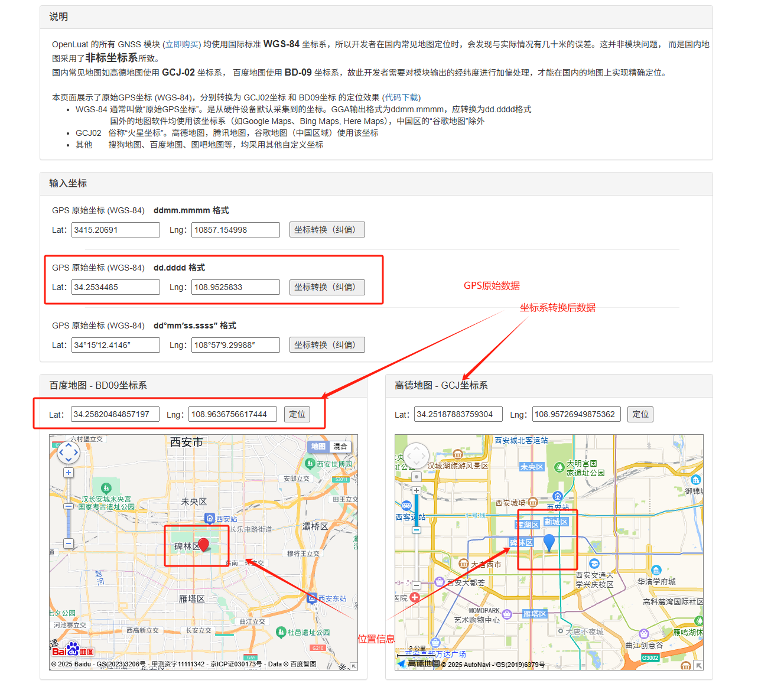
Task: Open the 代码下载 link
Action: point(402,97)
